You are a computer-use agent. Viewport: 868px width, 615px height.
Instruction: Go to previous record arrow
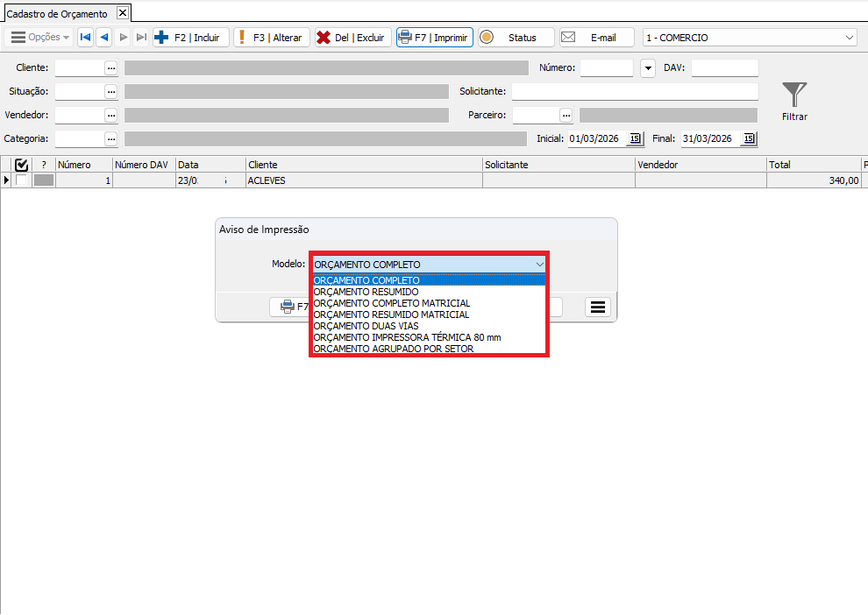coord(103,38)
